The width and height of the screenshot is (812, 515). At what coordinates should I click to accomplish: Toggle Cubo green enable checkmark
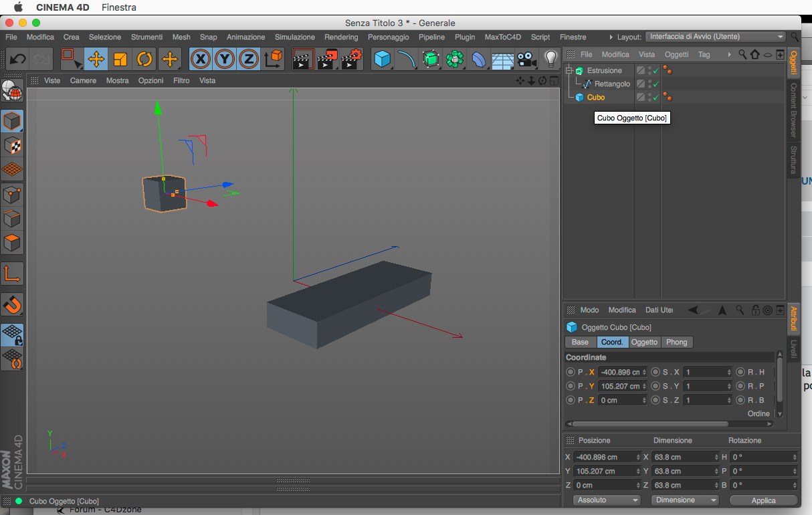click(x=656, y=98)
